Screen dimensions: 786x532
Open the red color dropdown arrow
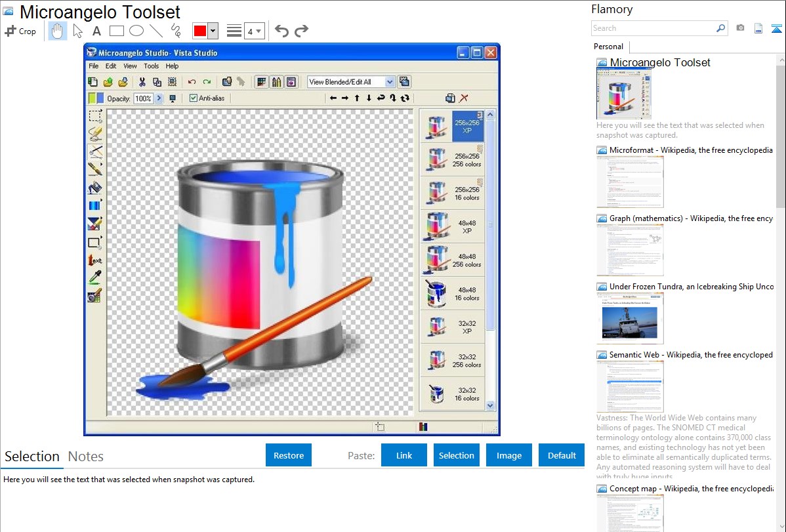tap(213, 31)
